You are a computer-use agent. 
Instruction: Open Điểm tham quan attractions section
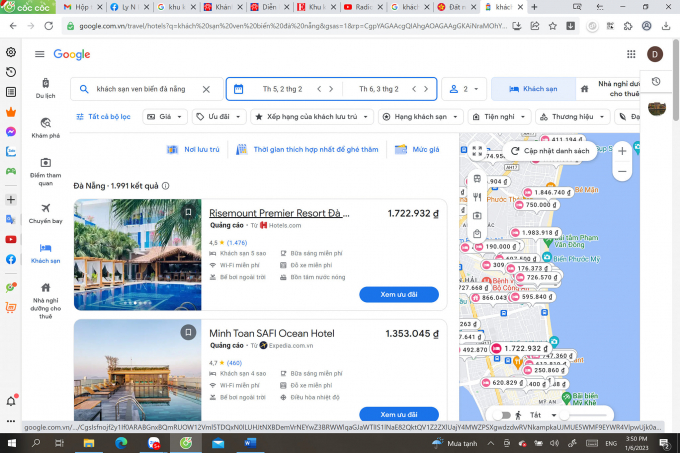tap(46, 172)
